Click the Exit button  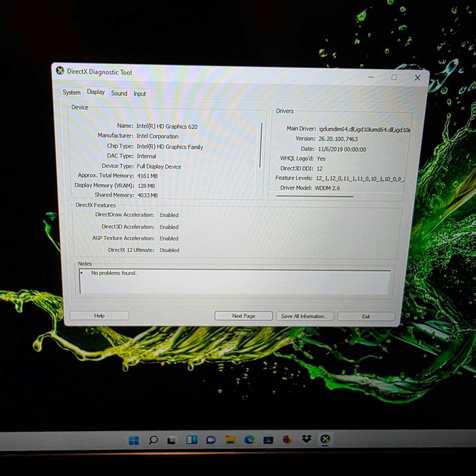366,316
